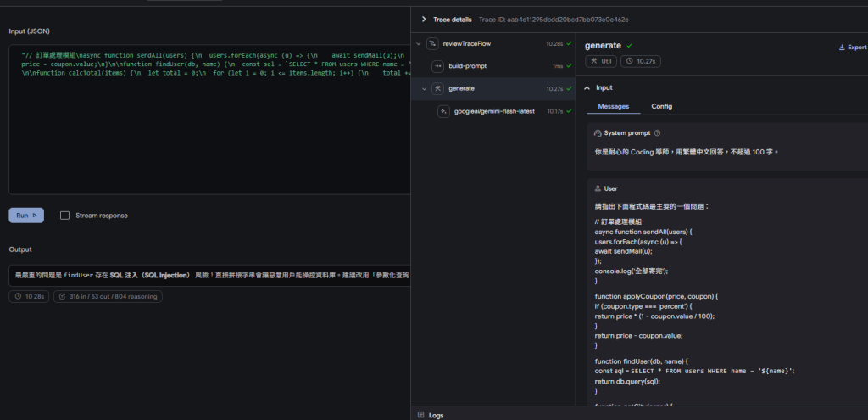Click the play arrow icon in Run button

pos(34,216)
